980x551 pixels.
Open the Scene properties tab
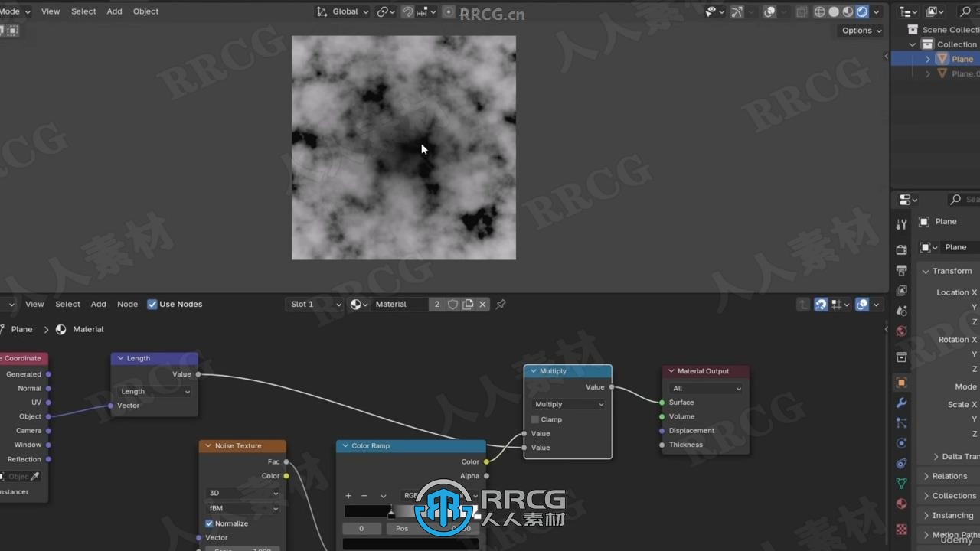tap(901, 311)
